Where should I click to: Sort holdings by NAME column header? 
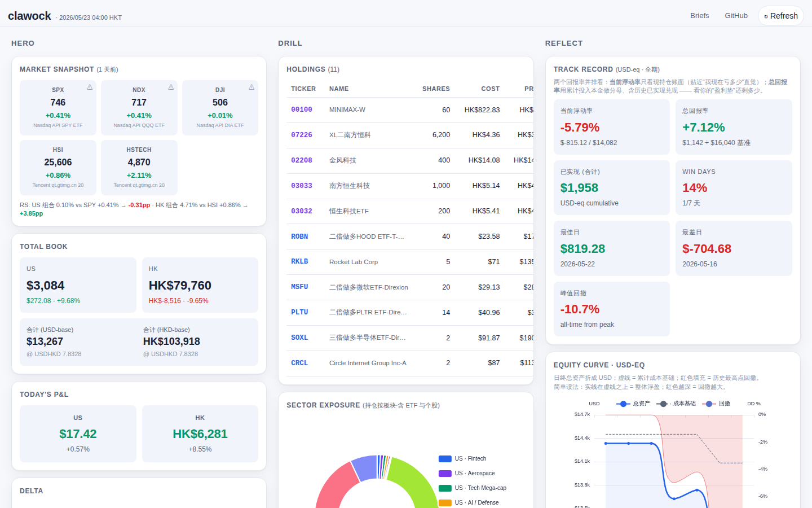(x=339, y=89)
